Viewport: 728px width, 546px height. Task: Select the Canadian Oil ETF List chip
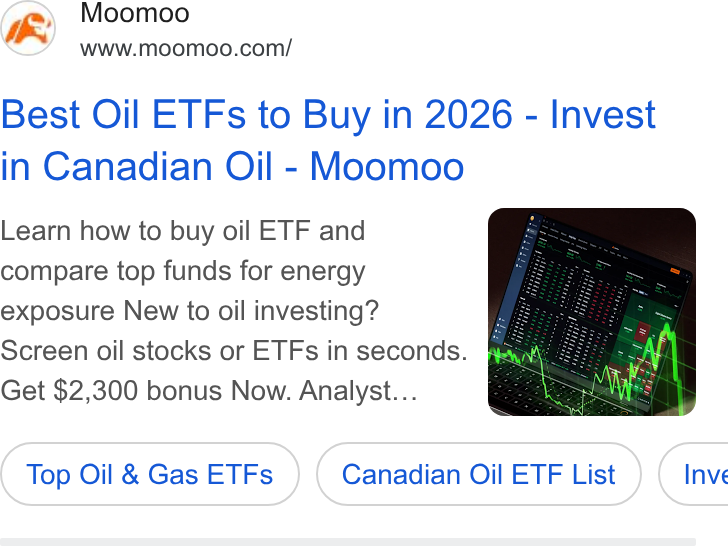coord(479,474)
